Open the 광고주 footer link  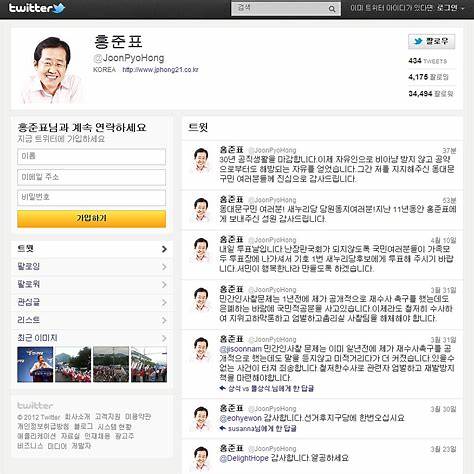tap(124, 436)
